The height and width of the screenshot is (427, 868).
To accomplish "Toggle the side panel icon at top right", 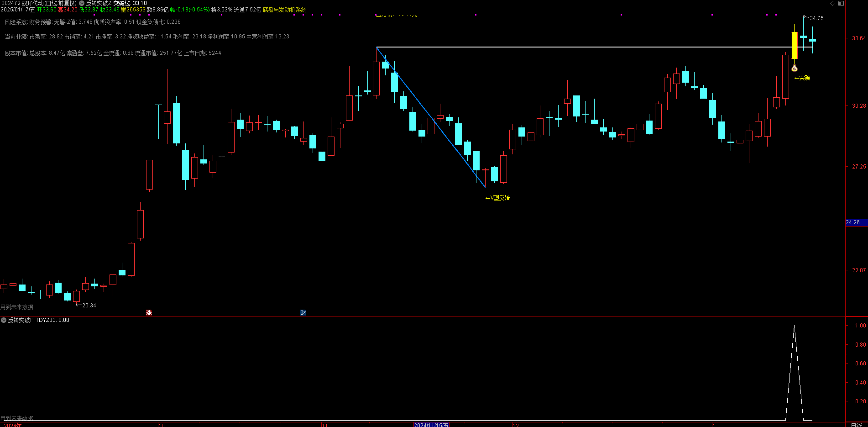I will (x=841, y=3).
